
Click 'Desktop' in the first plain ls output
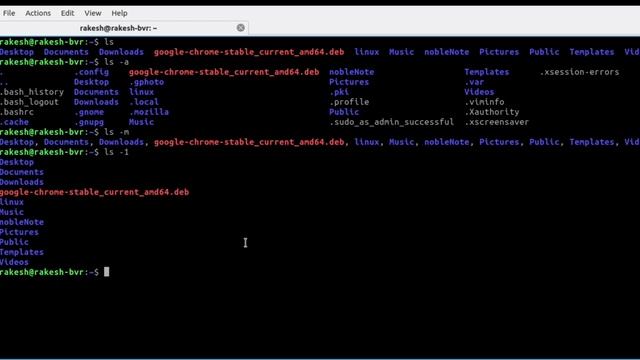coord(17,52)
